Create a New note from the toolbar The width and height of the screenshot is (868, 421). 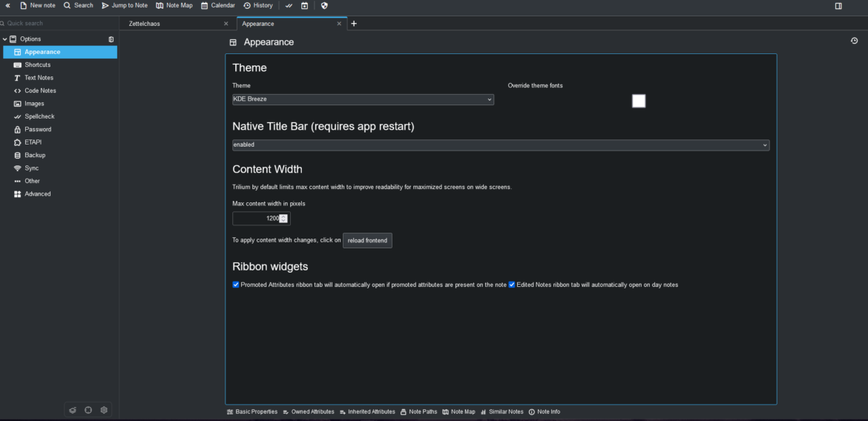click(38, 5)
